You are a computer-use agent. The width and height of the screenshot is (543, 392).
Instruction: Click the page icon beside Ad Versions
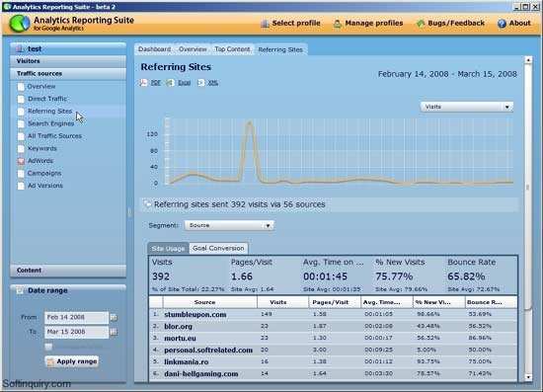click(21, 186)
